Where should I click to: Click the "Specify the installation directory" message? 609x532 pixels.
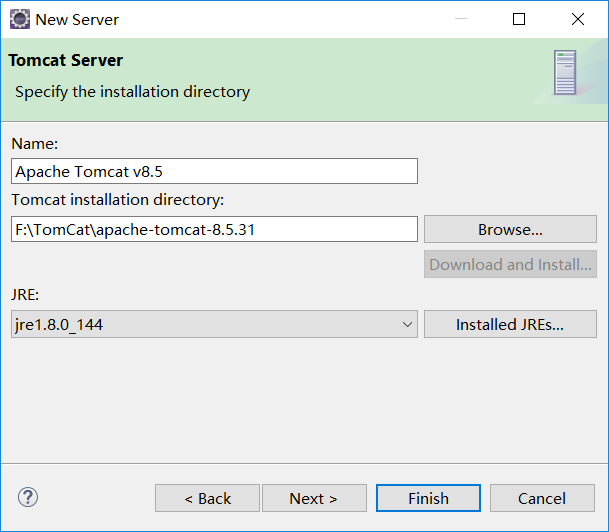132,92
